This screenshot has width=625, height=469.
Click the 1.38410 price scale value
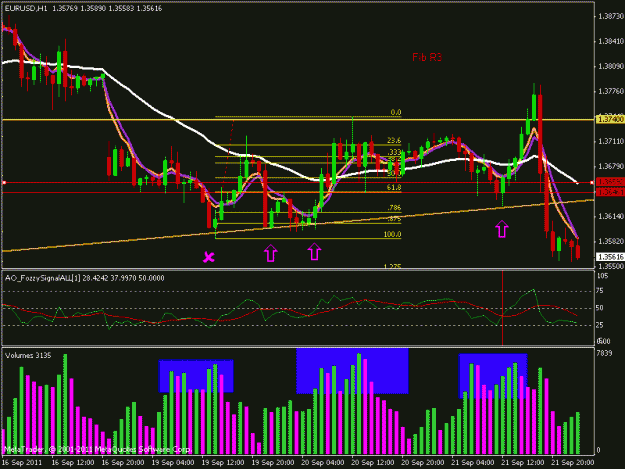pos(611,41)
